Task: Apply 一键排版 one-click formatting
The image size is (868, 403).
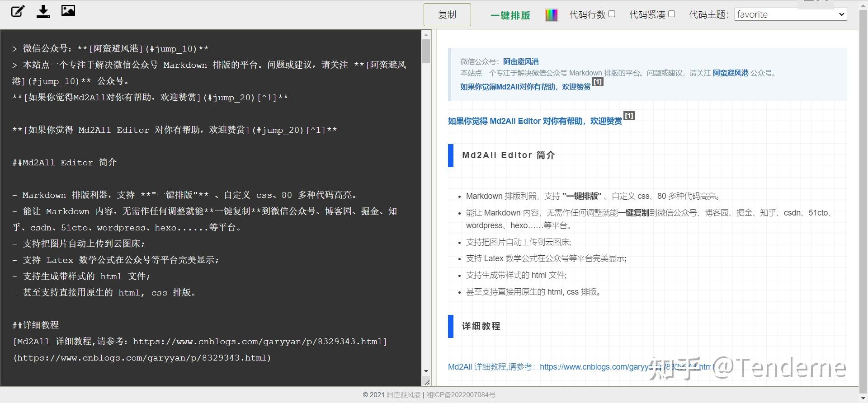Action: 510,15
